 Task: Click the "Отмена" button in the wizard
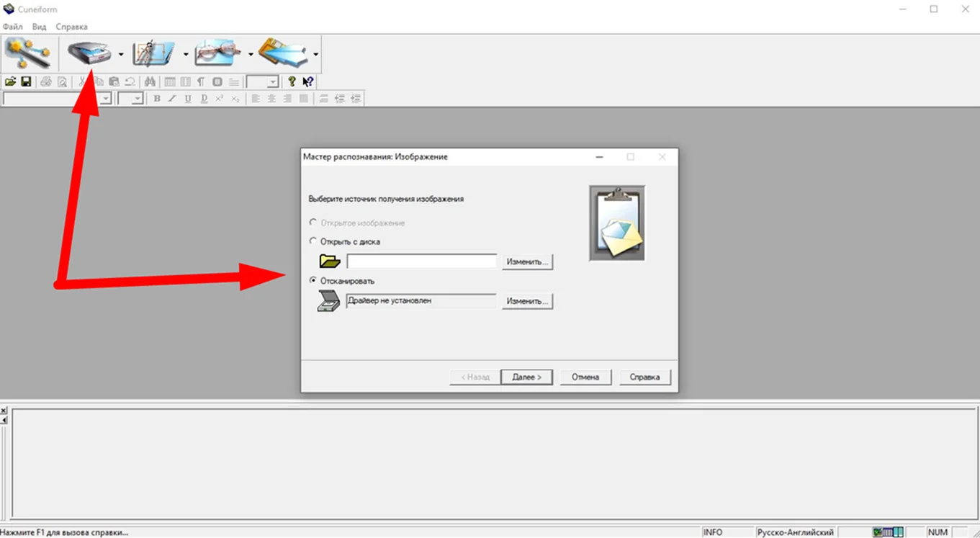(585, 377)
